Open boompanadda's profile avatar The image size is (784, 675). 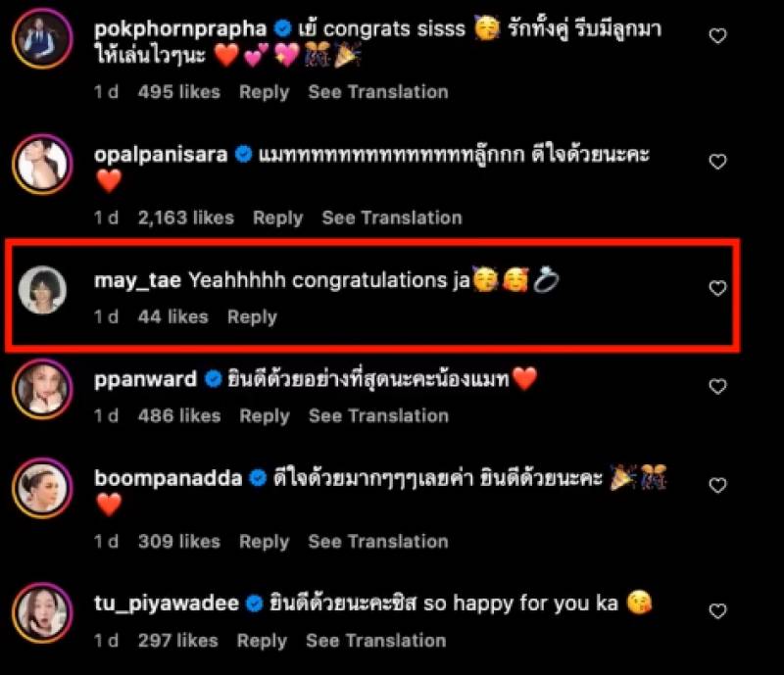coord(42,488)
